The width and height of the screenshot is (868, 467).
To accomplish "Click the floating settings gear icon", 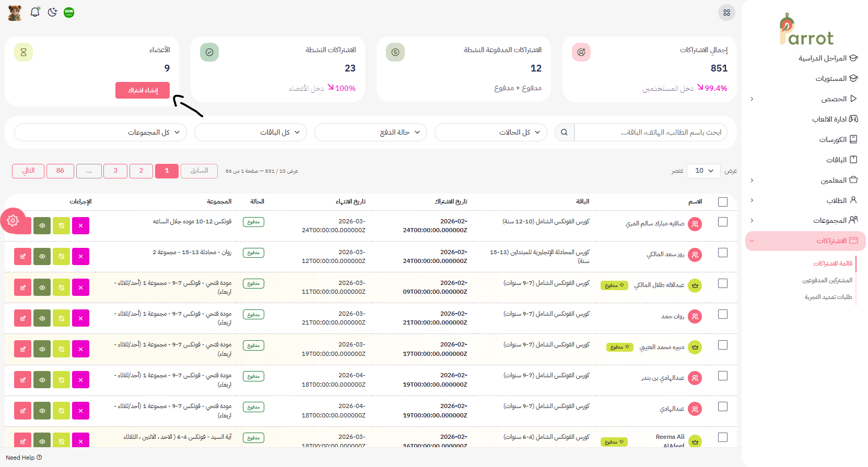I will pos(13,221).
